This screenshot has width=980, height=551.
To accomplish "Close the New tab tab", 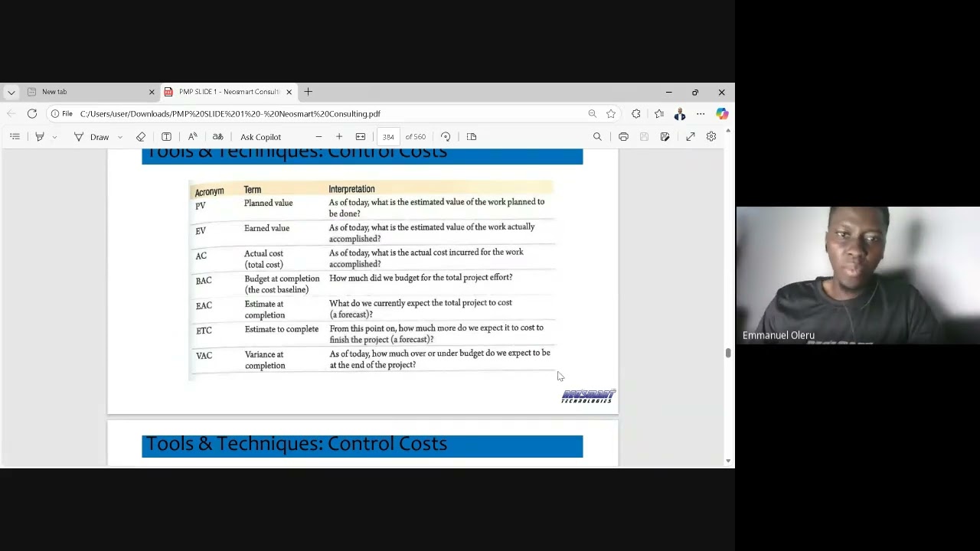I will [152, 92].
